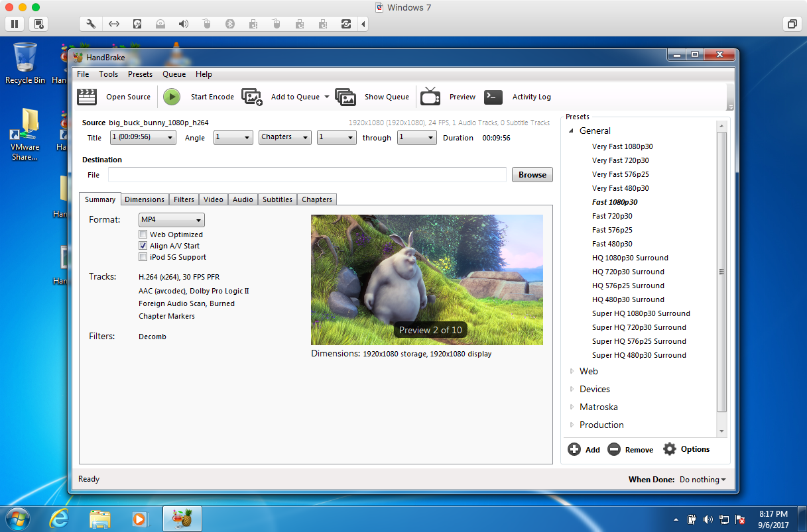Click the Activity Log terminal icon
The width and height of the screenshot is (807, 532).
[493, 97]
